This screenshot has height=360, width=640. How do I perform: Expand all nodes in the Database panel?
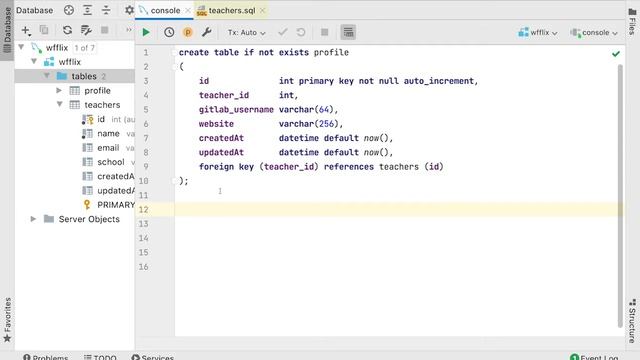pos(87,10)
